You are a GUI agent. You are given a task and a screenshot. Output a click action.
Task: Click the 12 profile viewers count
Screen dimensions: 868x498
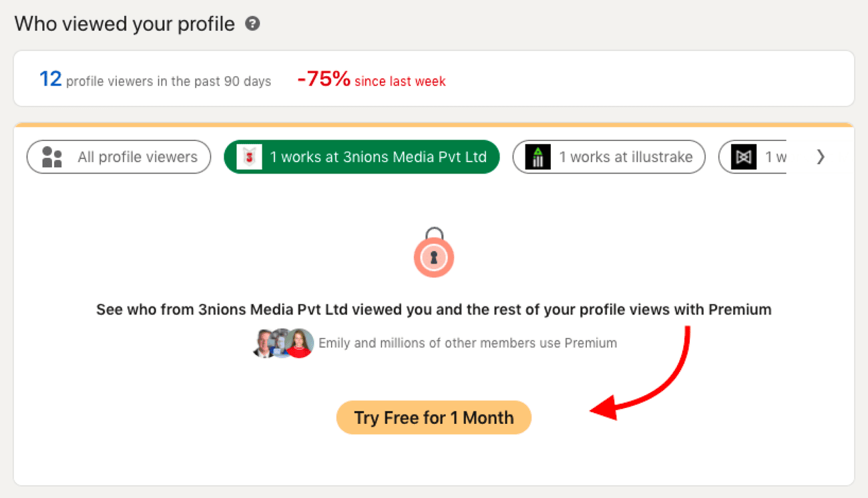(50, 79)
